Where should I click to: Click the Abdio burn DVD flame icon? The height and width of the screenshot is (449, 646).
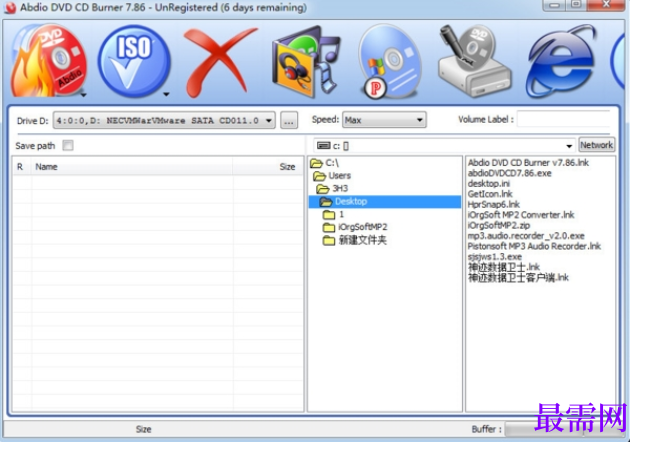47,61
